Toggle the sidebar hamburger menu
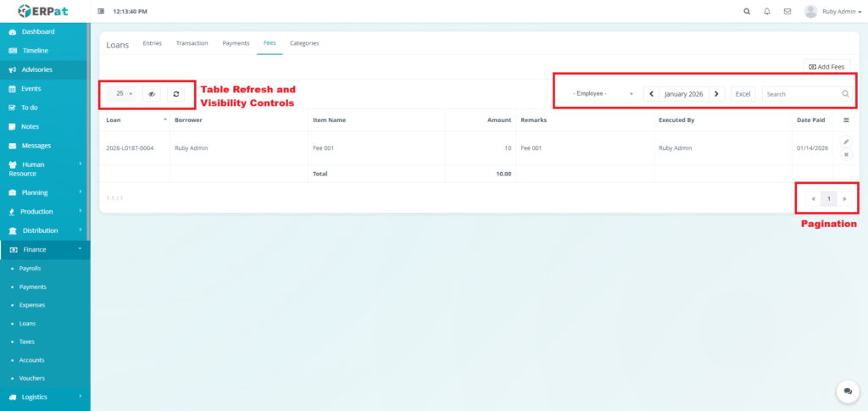 (x=102, y=12)
